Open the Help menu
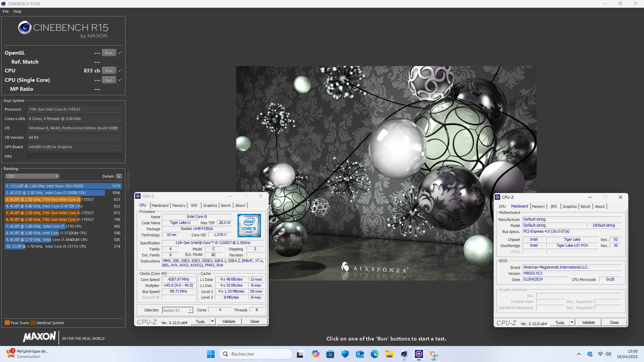Screen dimensions: 644x362 (17, 11)
